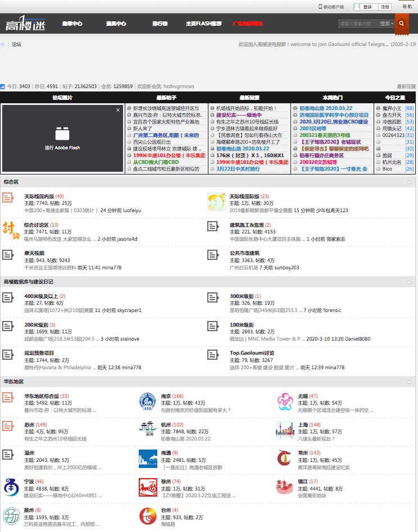This screenshot has height=532, width=418.
Task: Open the 温州 forum title link
Action: (x=29, y=453)
